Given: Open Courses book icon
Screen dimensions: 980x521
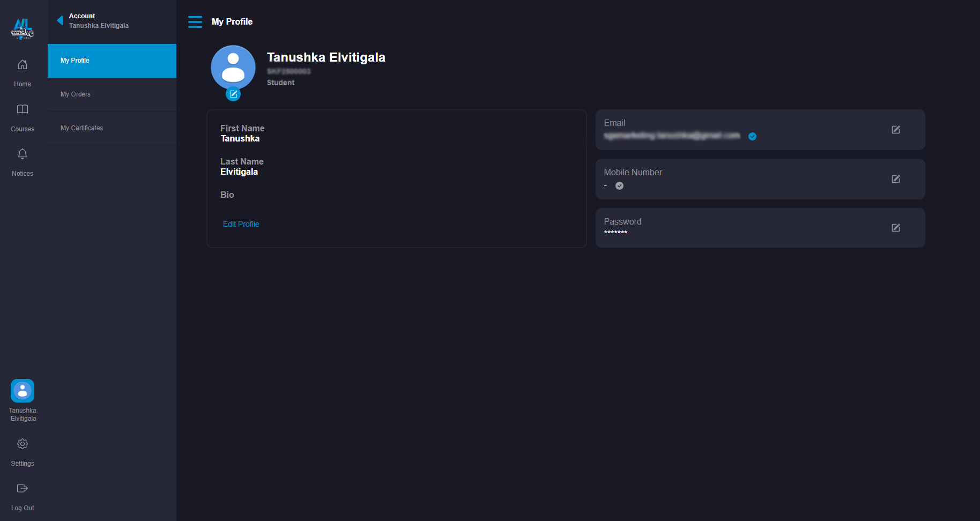Looking at the screenshot, I should [23, 109].
